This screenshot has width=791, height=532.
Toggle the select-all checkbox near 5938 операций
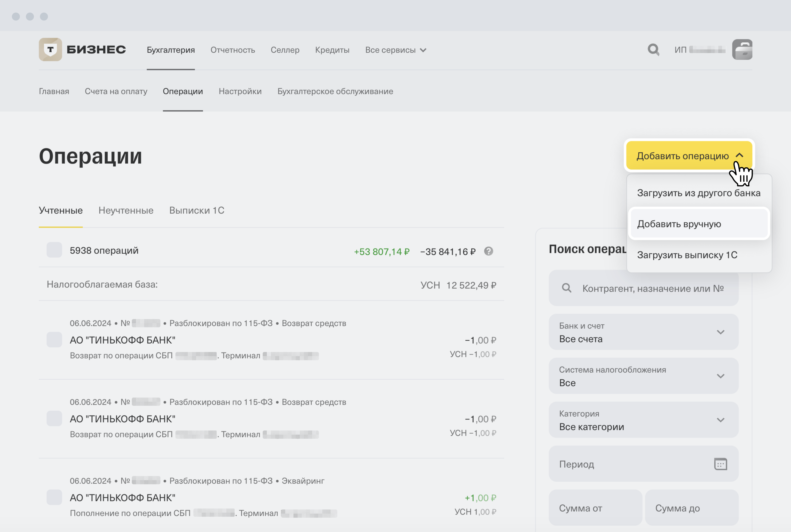click(54, 250)
